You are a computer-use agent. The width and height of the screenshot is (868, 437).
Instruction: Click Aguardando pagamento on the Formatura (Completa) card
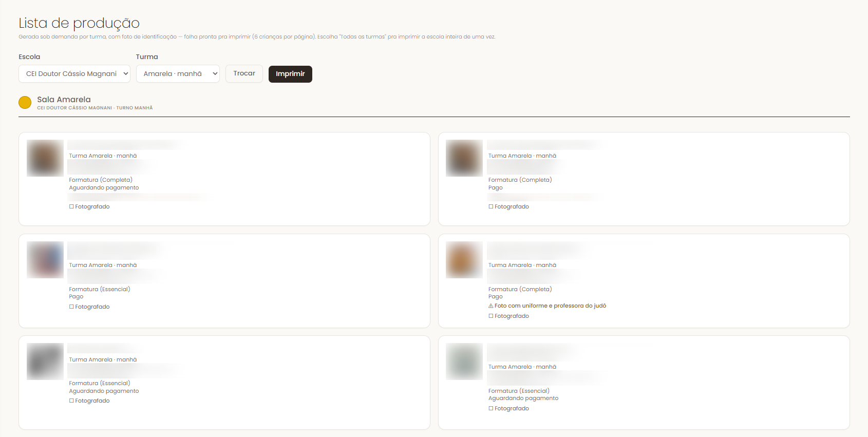104,187
